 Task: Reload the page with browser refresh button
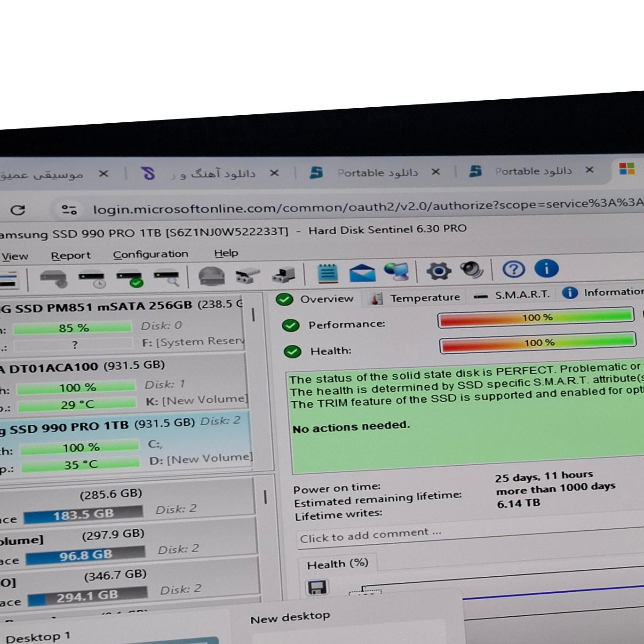(18, 210)
